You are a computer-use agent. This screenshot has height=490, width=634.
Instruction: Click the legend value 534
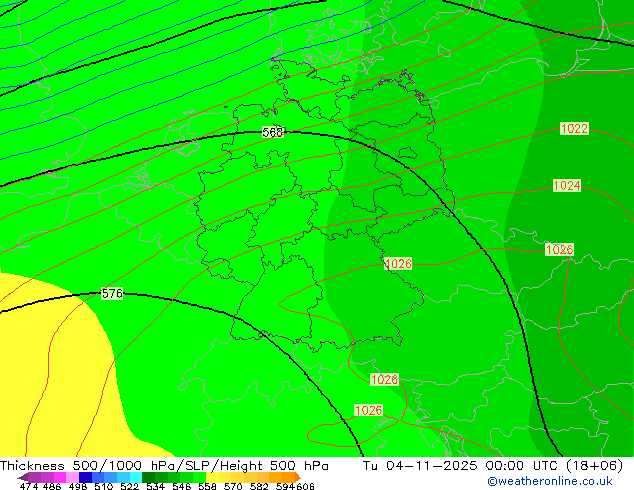(155, 486)
